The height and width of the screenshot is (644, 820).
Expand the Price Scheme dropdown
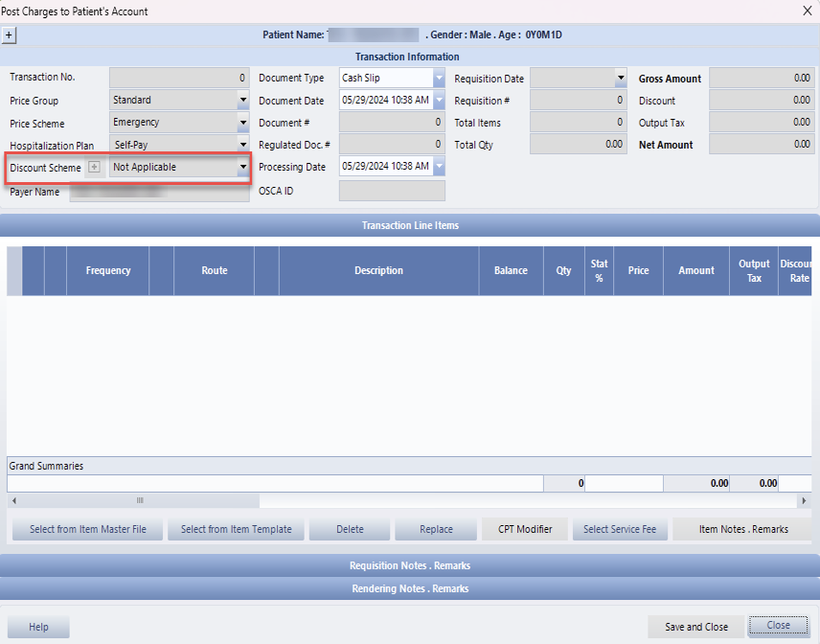click(243, 123)
